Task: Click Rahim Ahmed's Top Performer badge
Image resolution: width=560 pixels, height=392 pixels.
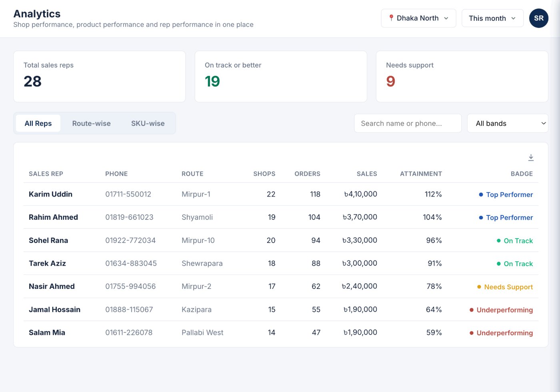Action: [x=506, y=218]
